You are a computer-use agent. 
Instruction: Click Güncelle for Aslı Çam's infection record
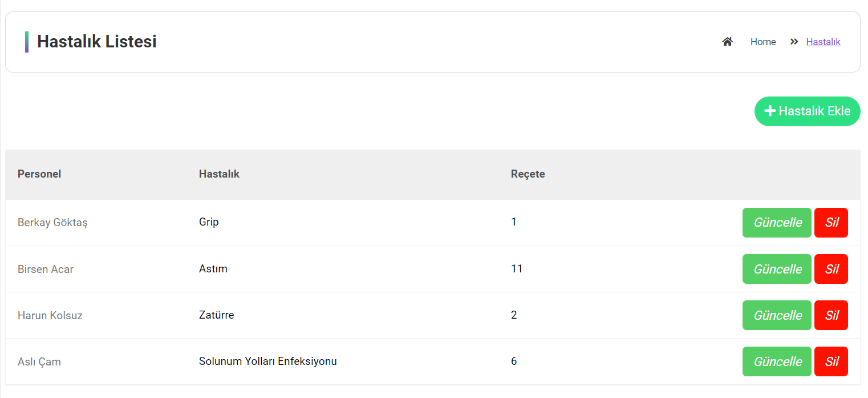click(777, 361)
